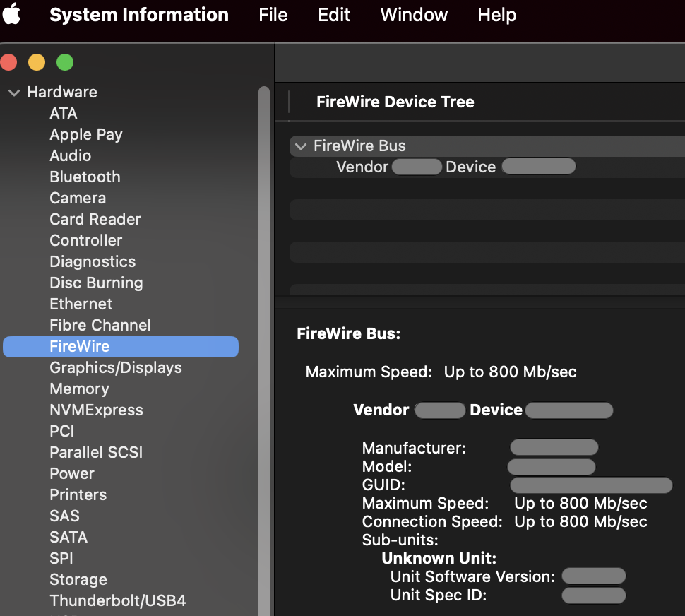
Task: Select Storage in the sidebar
Action: point(78,580)
